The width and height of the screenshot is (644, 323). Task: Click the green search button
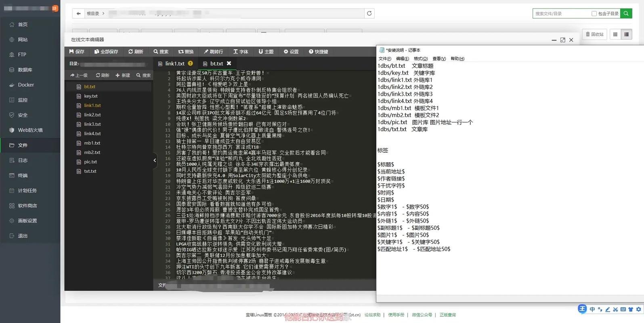(x=626, y=13)
